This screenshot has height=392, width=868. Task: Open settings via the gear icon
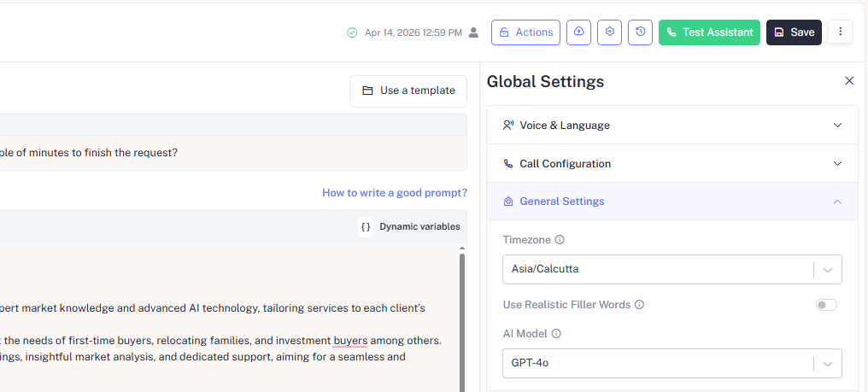(x=609, y=32)
